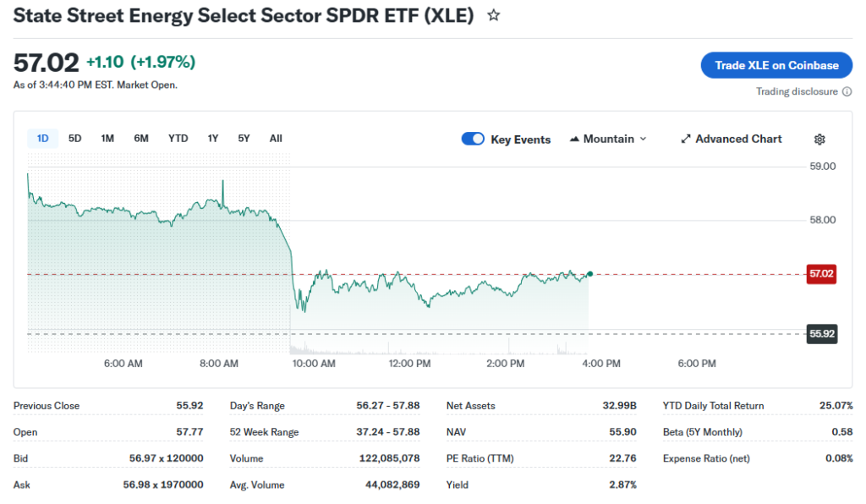Expand the Mountain chart style dropdown
Image resolution: width=866 pixels, height=504 pixels.
click(643, 139)
